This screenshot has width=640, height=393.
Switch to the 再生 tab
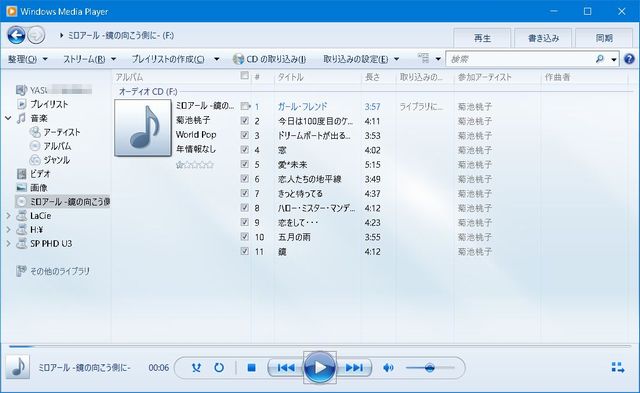(482, 38)
